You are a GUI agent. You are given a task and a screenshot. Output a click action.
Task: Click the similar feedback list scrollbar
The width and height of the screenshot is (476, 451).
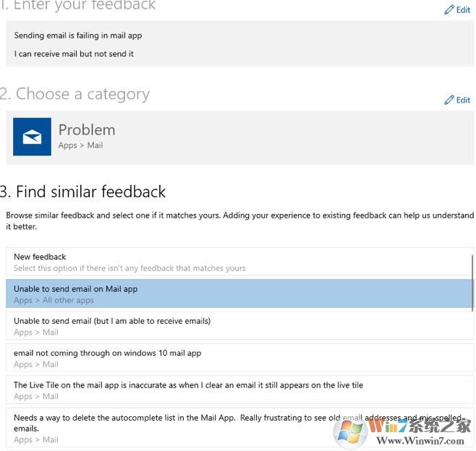tap(472, 282)
